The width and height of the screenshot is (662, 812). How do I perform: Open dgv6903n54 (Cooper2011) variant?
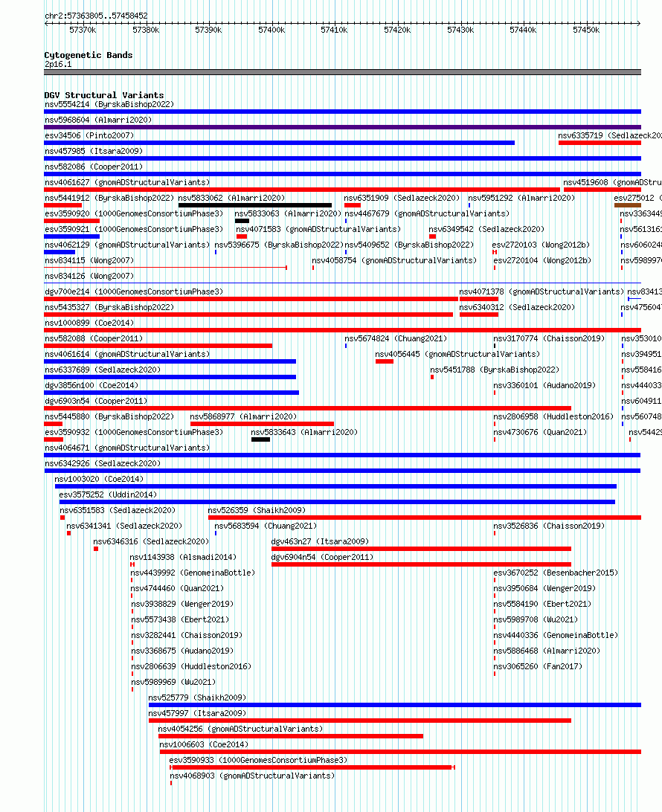(x=96, y=401)
